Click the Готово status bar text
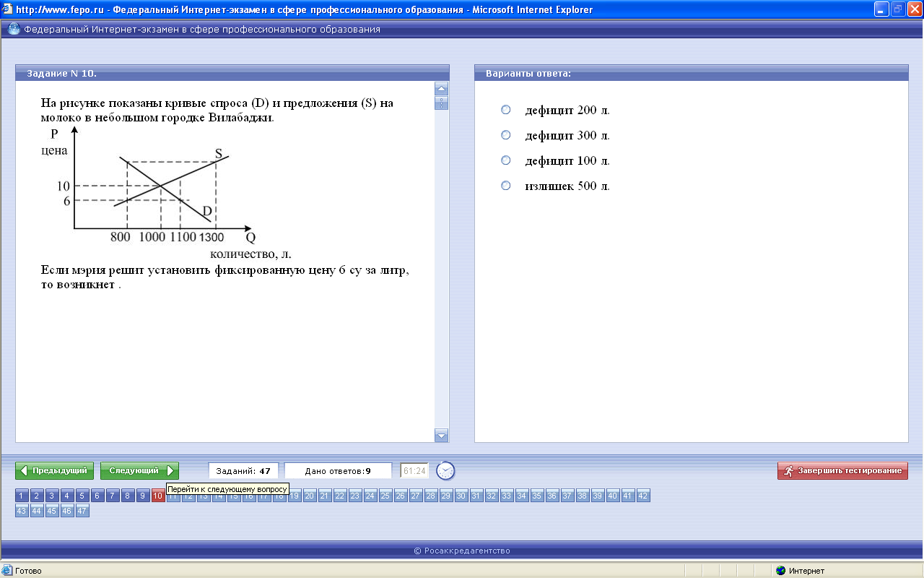The width and height of the screenshot is (924, 578). click(x=28, y=571)
